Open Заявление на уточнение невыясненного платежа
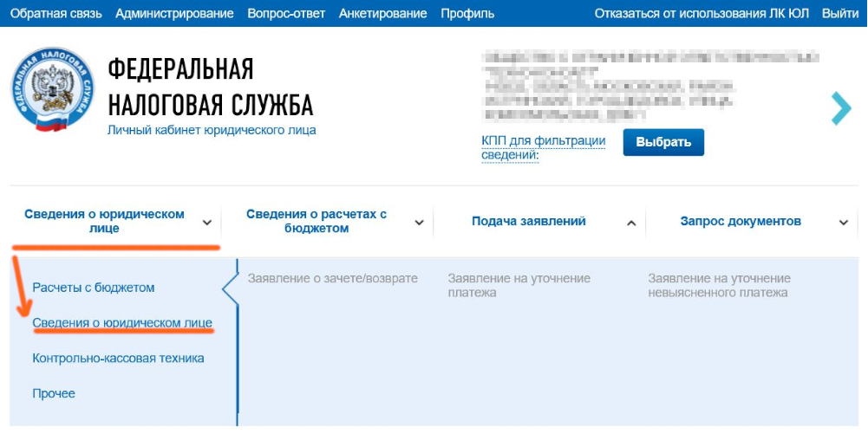Screen dimensions: 868x434 point(720,285)
